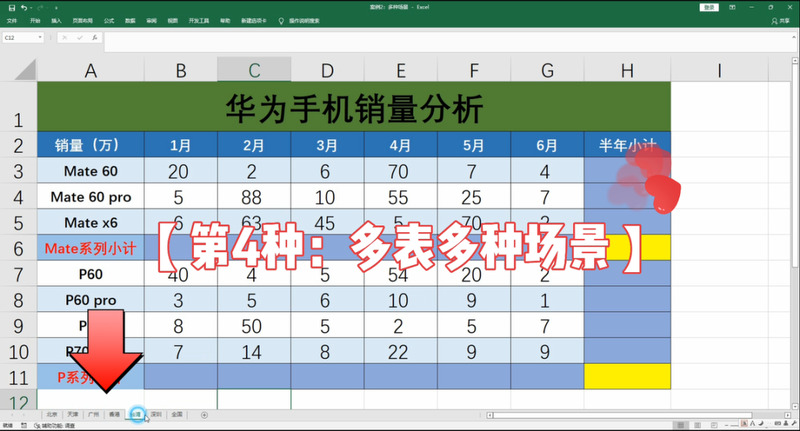Switch to the 全国 sheet tab

pyautogui.click(x=177, y=415)
